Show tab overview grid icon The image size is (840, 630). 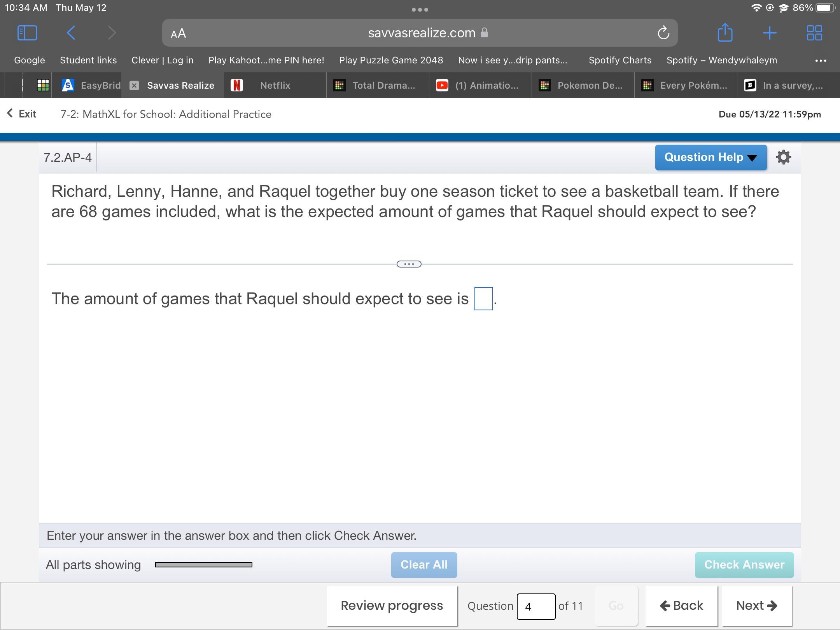tap(814, 33)
